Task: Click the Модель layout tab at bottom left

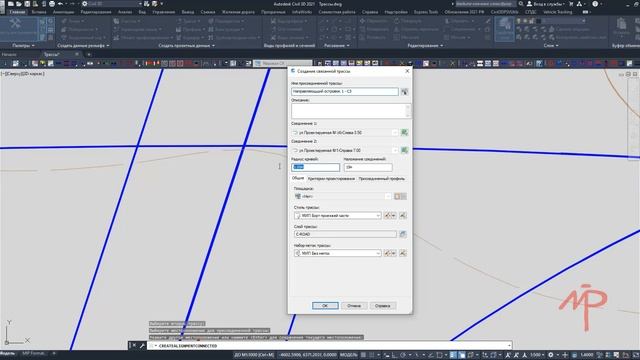Action: pos(8,353)
